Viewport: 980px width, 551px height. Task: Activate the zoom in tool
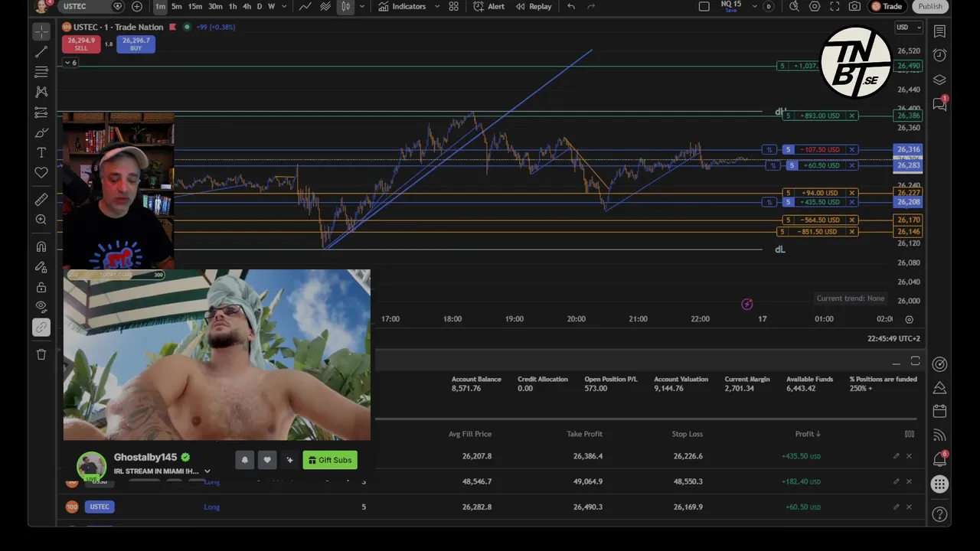41,220
